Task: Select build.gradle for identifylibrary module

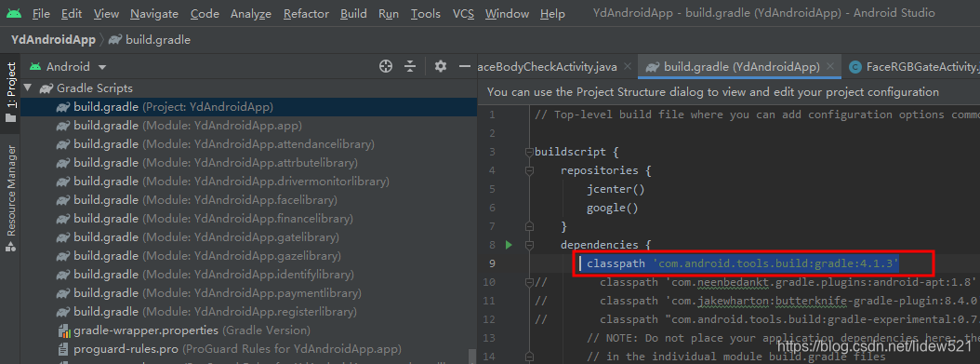Action: click(x=248, y=275)
